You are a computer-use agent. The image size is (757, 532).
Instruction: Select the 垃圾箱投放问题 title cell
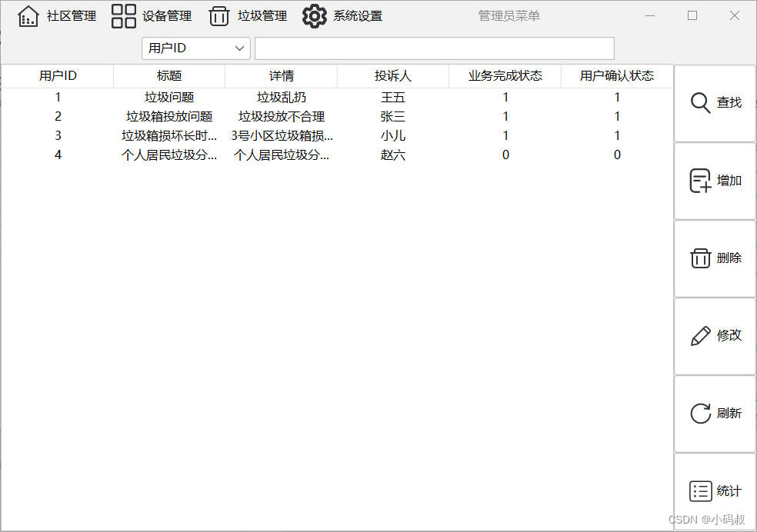click(x=169, y=117)
